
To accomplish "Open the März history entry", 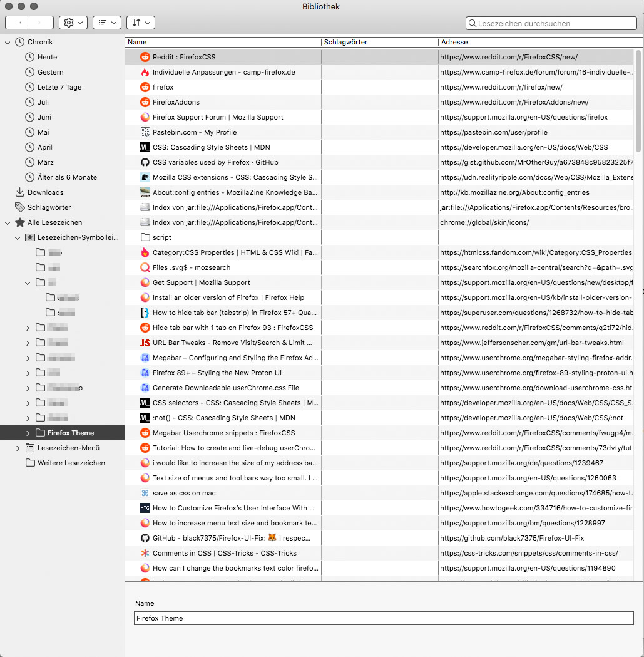I will point(45,163).
